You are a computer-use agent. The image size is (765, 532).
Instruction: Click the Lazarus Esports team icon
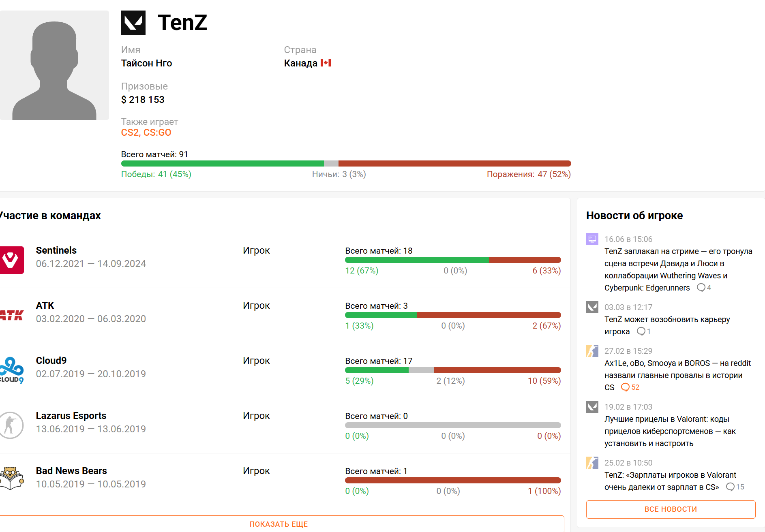[12, 425]
